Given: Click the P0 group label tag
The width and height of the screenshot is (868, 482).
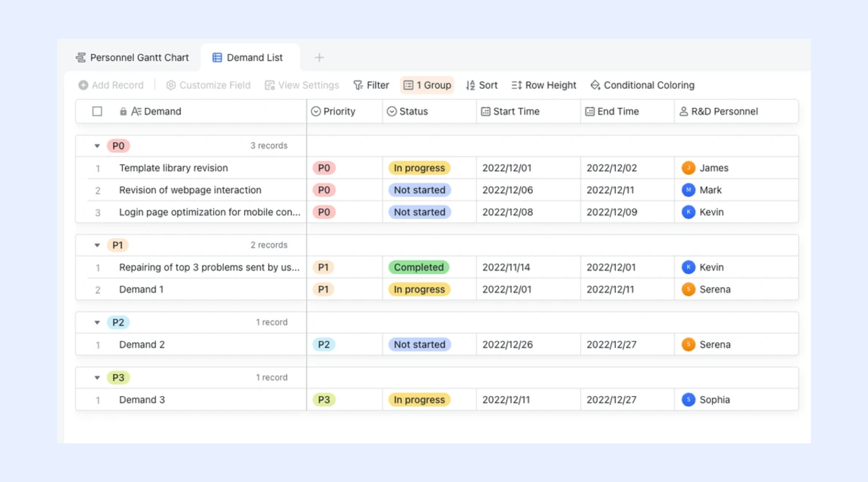Looking at the screenshot, I should 118,146.
